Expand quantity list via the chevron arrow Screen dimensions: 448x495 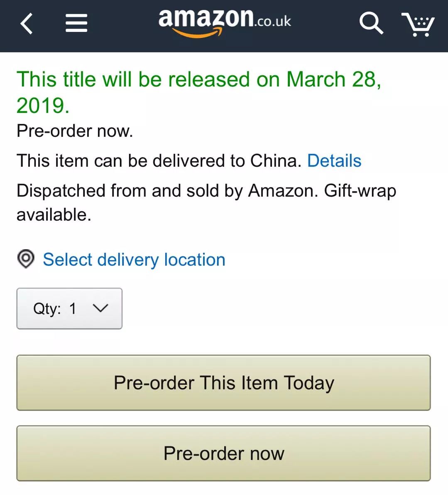pos(100,308)
